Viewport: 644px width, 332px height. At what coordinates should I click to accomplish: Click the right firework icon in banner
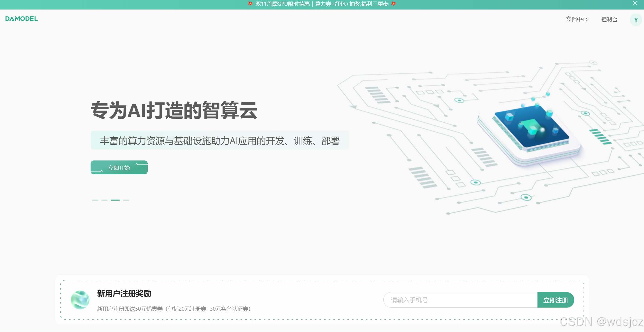click(x=393, y=4)
